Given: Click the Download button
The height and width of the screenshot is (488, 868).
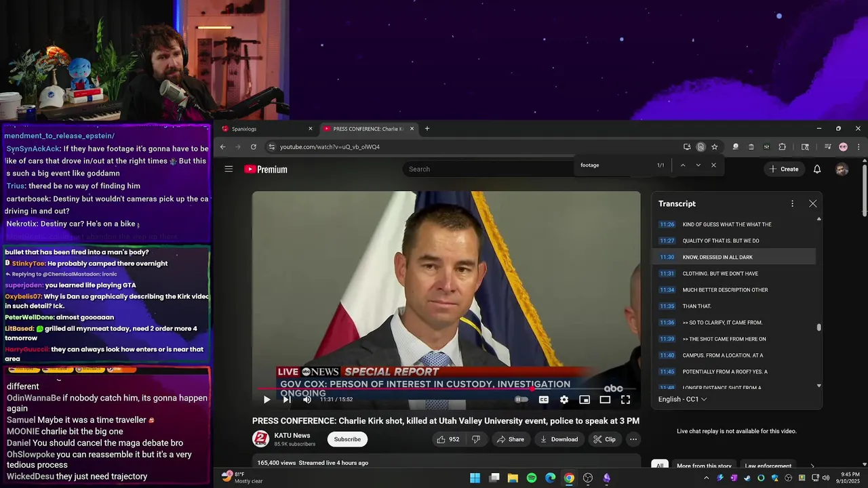Looking at the screenshot, I should pos(558,439).
